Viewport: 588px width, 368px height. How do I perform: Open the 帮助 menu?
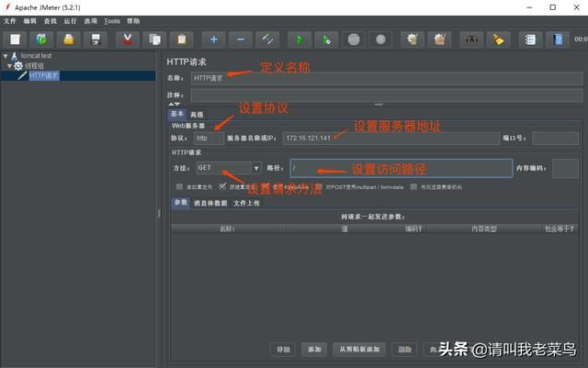point(133,21)
